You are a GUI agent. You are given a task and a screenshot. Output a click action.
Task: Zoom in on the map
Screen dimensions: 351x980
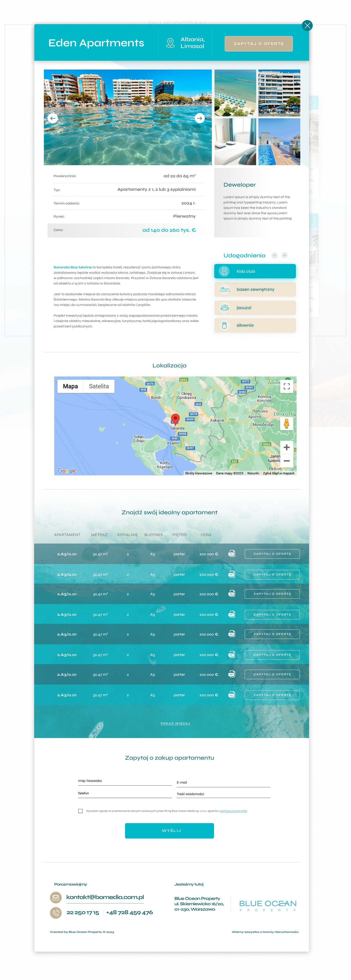pyautogui.click(x=287, y=447)
